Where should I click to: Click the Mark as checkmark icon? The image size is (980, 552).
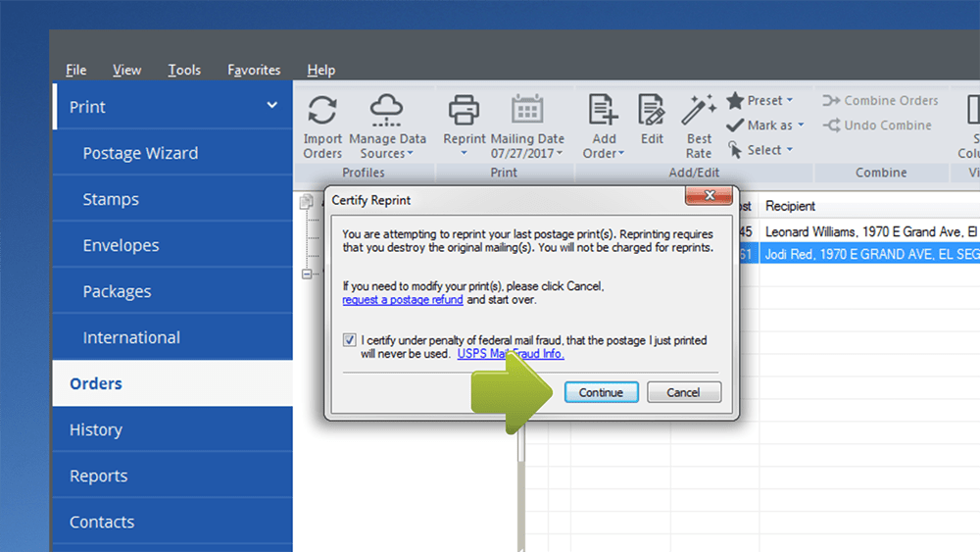pyautogui.click(x=735, y=125)
